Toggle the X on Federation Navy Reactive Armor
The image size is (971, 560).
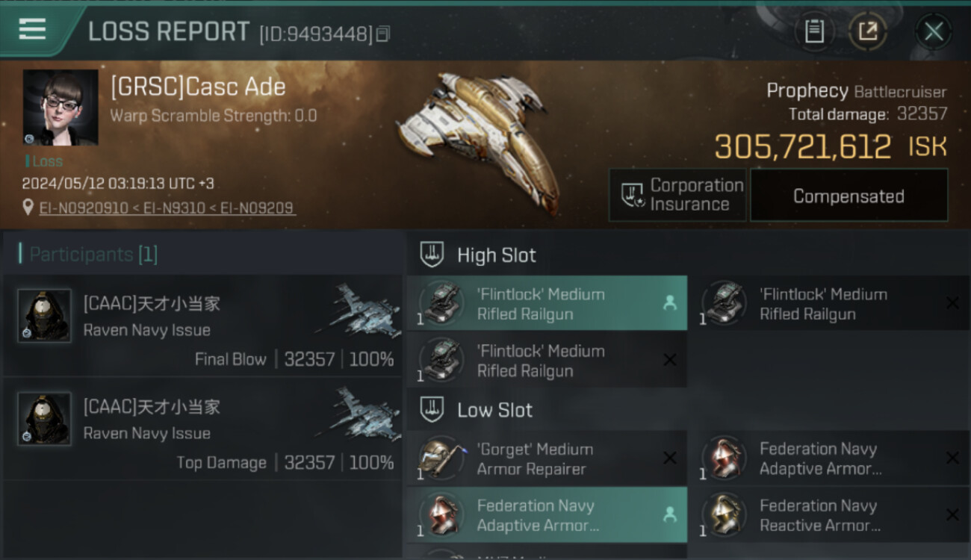952,514
